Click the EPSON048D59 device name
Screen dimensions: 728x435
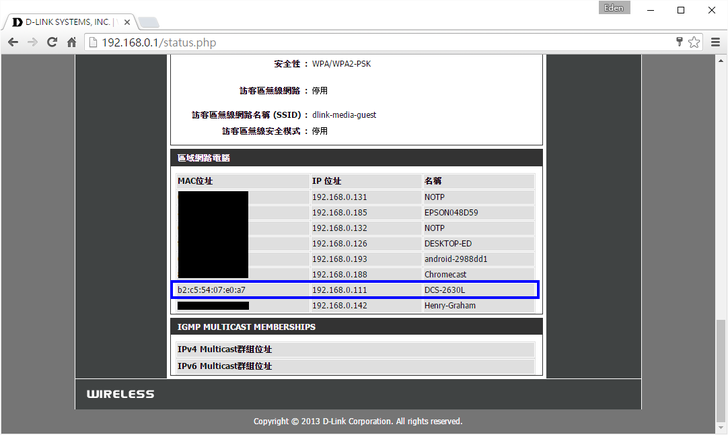coord(451,212)
